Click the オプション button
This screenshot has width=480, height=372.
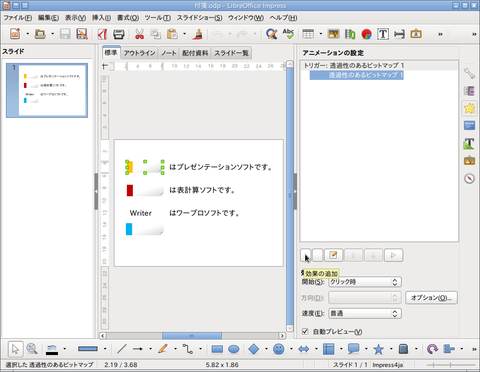431,298
